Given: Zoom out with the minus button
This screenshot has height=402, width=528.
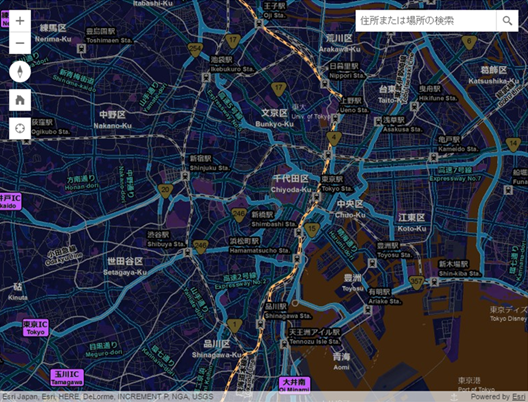Looking at the screenshot, I should [x=20, y=43].
